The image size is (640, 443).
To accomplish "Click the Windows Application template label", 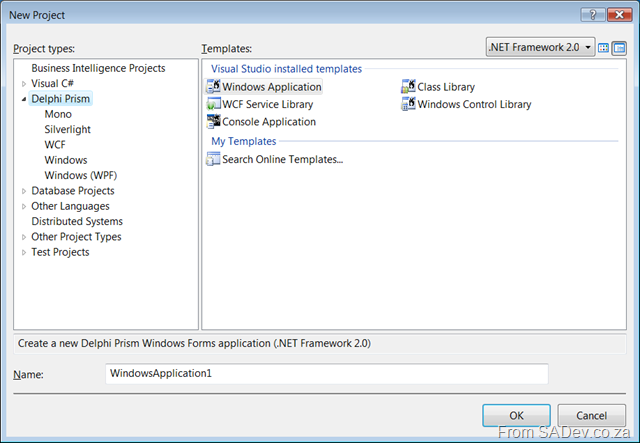I will pyautogui.click(x=271, y=87).
